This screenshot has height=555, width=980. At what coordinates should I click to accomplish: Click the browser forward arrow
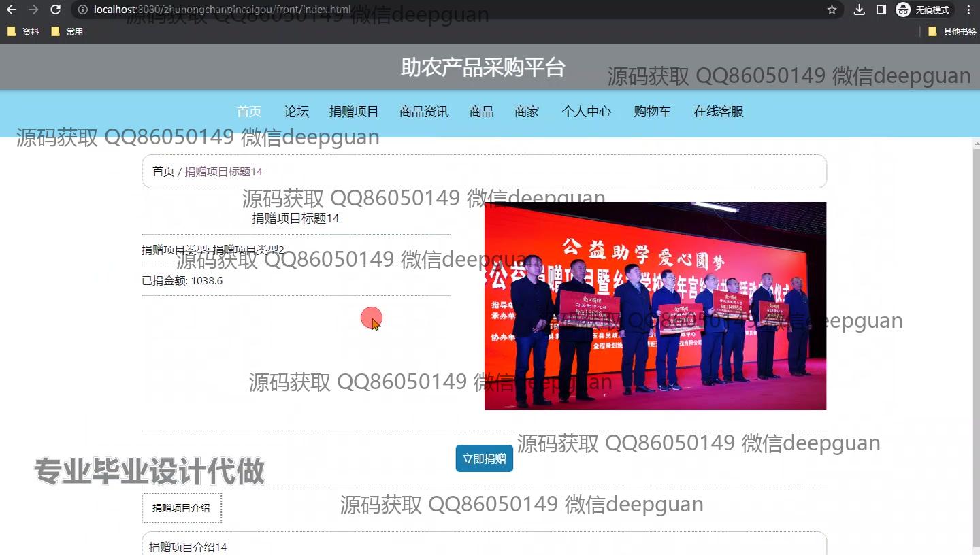tap(33, 10)
